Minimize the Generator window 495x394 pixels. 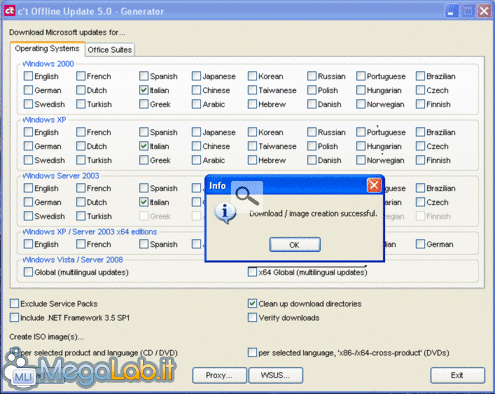pyautogui.click(x=451, y=11)
